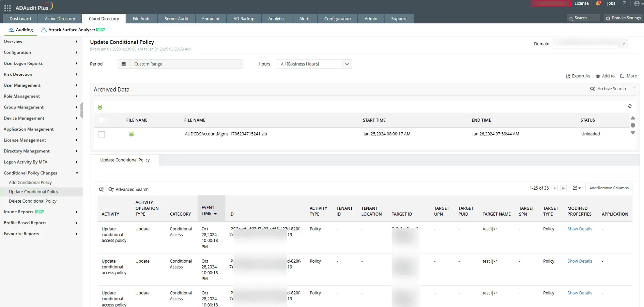
Task: Refresh the Archived Data table
Action: 630,106
